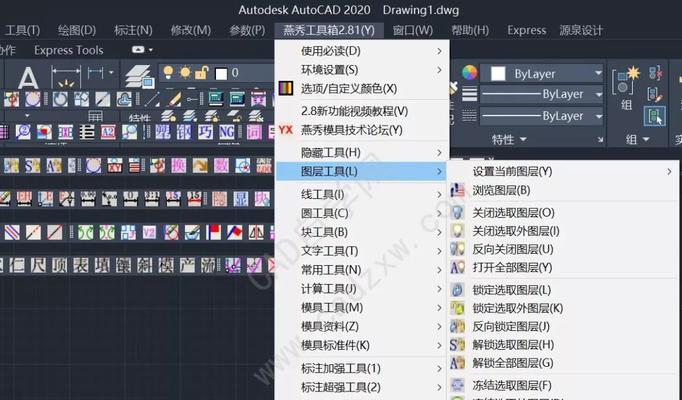Click 关闭选取图层(O) bulb icon

pyautogui.click(x=457, y=213)
